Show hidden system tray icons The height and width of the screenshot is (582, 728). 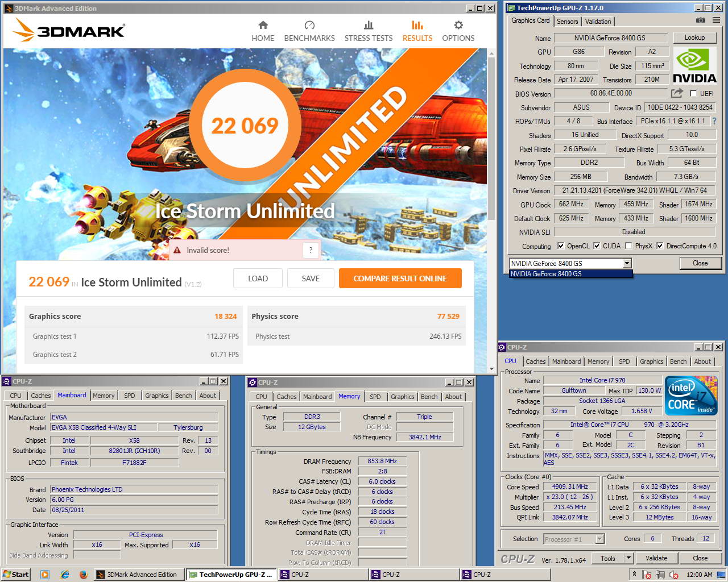click(634, 575)
